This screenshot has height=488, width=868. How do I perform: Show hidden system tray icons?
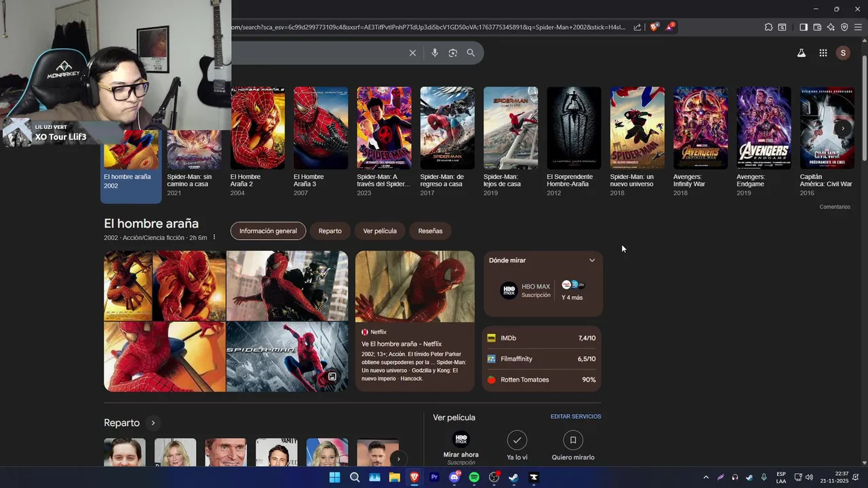click(x=706, y=477)
